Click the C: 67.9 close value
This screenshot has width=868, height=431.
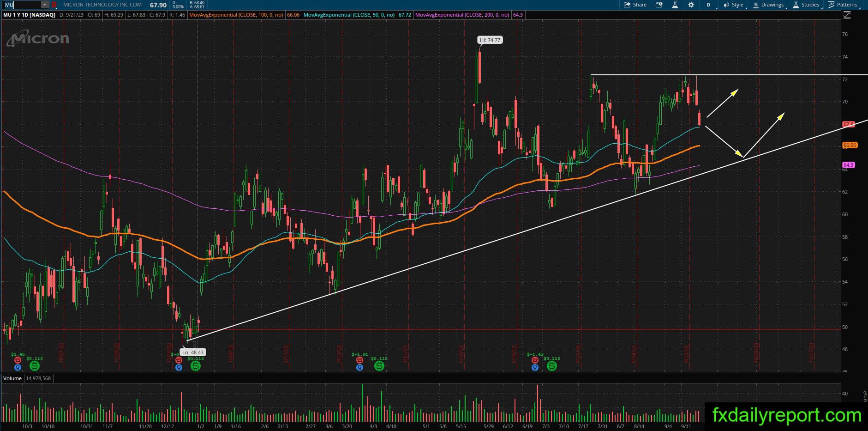point(157,15)
